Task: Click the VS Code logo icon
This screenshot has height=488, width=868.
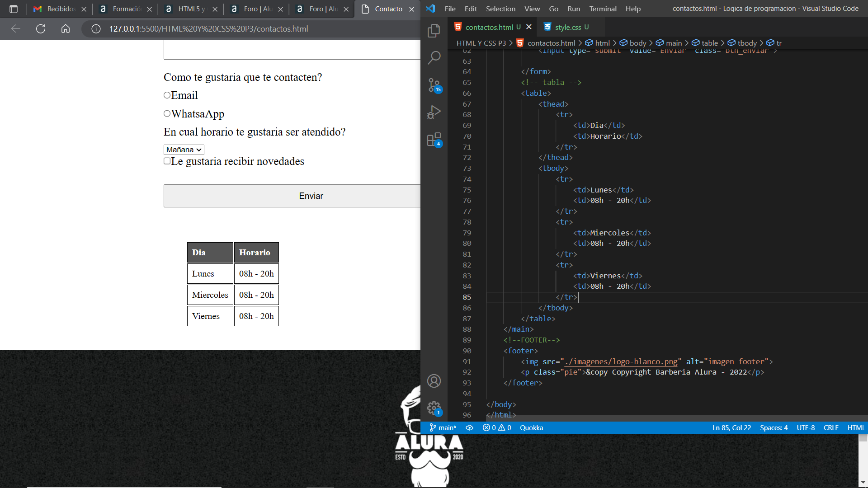Action: coord(430,9)
